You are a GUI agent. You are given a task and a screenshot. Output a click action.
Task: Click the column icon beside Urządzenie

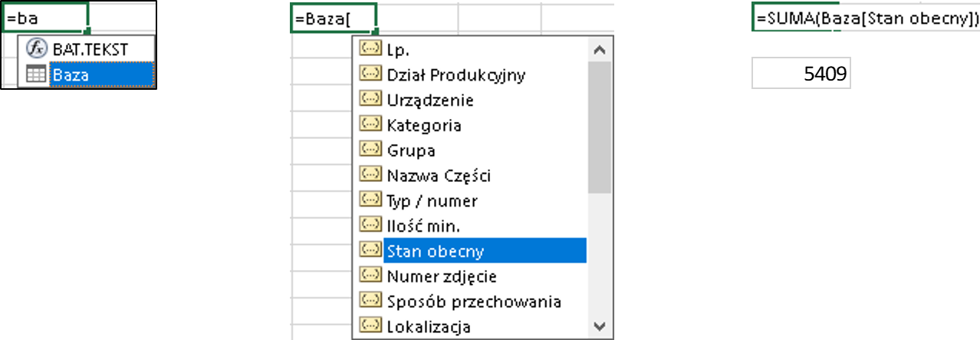coord(371,99)
